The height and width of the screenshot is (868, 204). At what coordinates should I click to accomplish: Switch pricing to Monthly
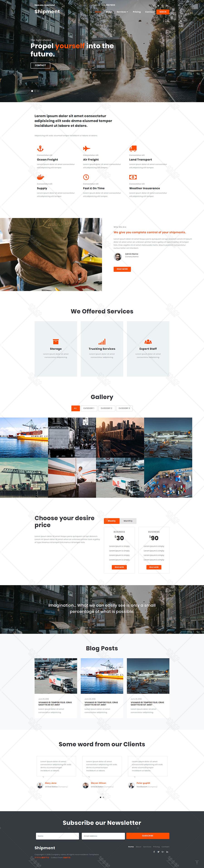pyautogui.click(x=128, y=521)
